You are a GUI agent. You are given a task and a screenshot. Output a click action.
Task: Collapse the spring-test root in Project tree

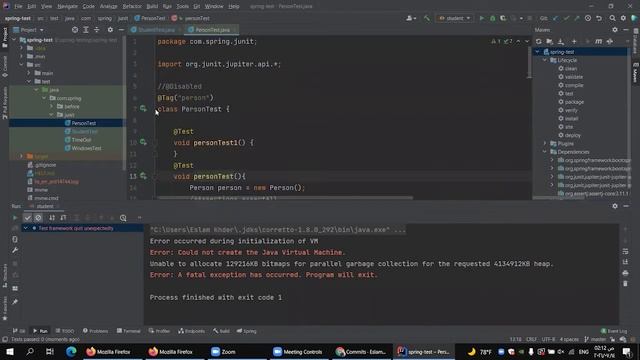(14, 40)
